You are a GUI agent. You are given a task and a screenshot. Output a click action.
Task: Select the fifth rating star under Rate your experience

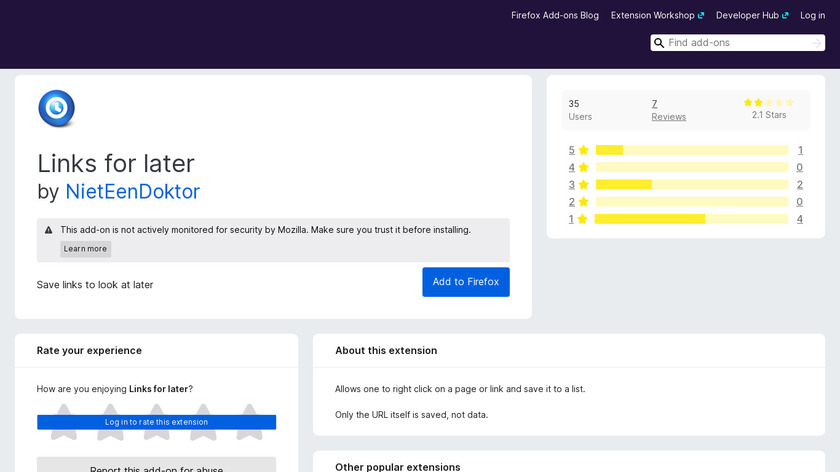pos(249,422)
